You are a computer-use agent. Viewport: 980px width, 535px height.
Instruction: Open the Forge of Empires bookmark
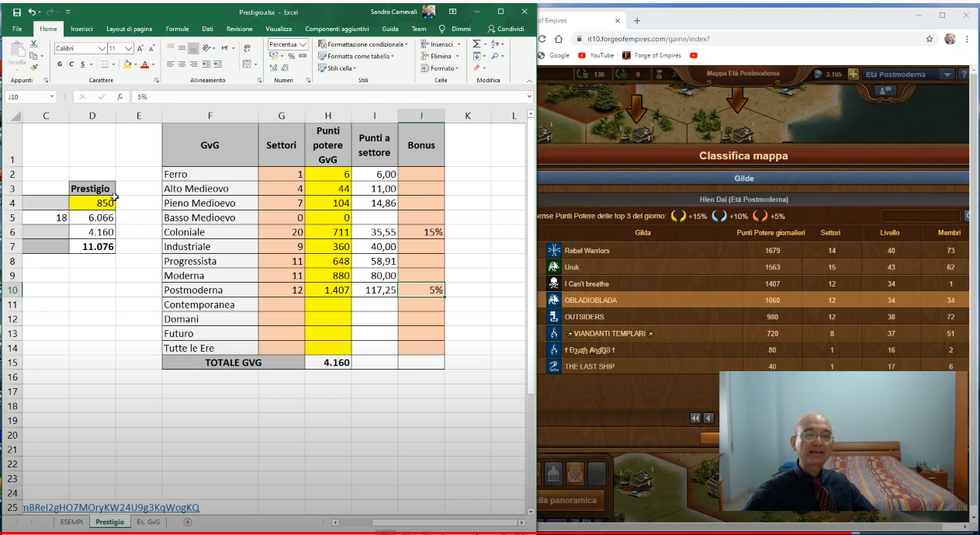coord(652,55)
